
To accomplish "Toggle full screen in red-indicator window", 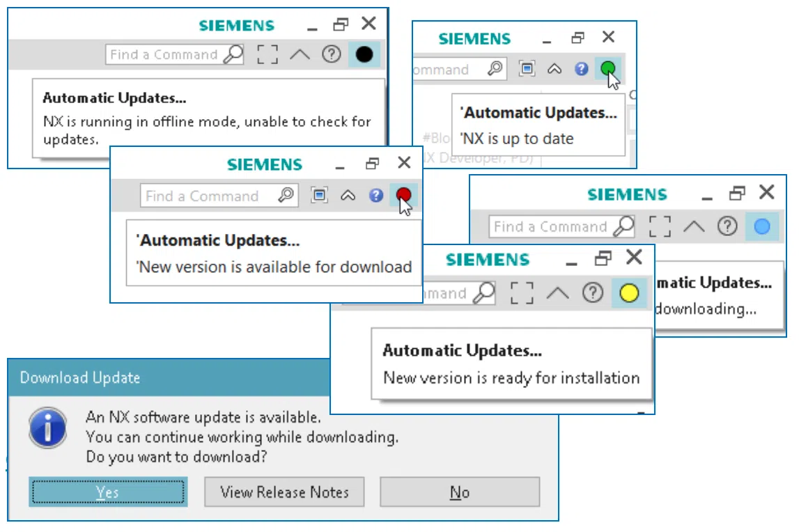I will 320,195.
